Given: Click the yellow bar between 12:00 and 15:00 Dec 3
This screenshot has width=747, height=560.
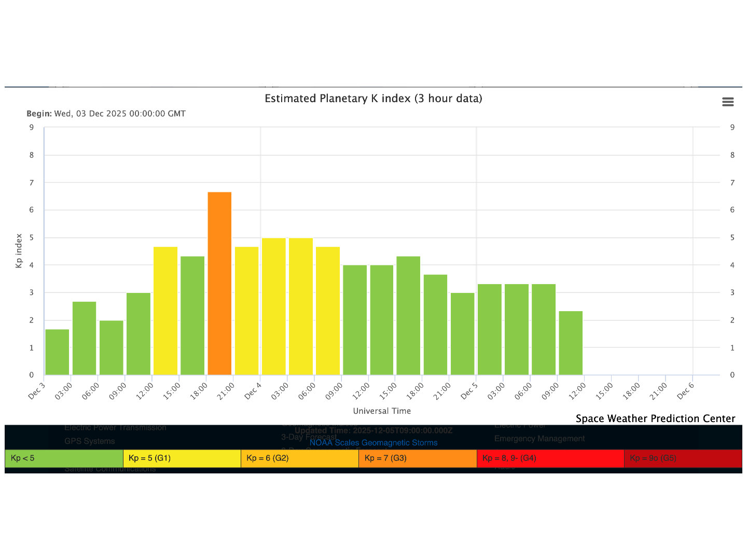Looking at the screenshot, I should pos(165,311).
